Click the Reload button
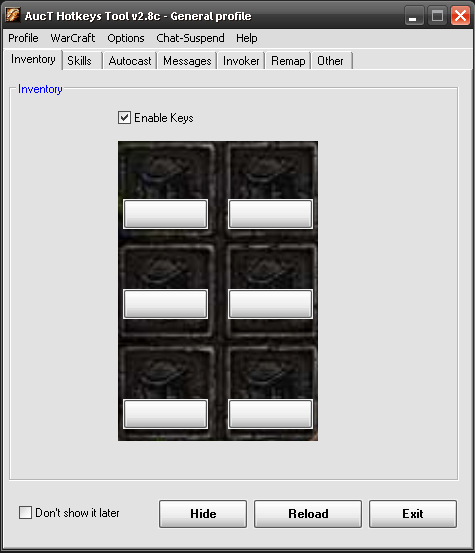The height and width of the screenshot is (553, 476). click(308, 514)
